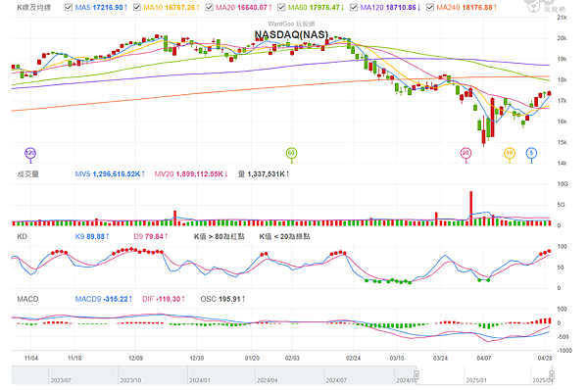Click the 03/10 date on x-axis
The height and width of the screenshot is (390, 588).
(397, 358)
